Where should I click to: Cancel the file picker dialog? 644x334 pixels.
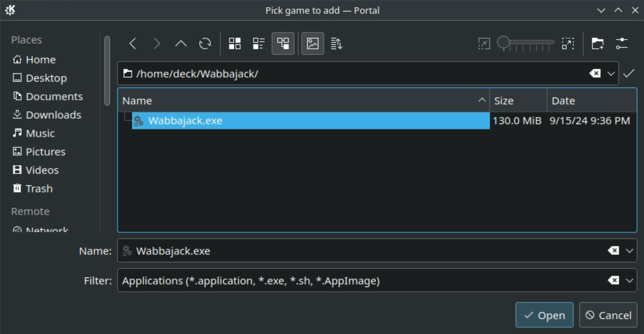[608, 315]
